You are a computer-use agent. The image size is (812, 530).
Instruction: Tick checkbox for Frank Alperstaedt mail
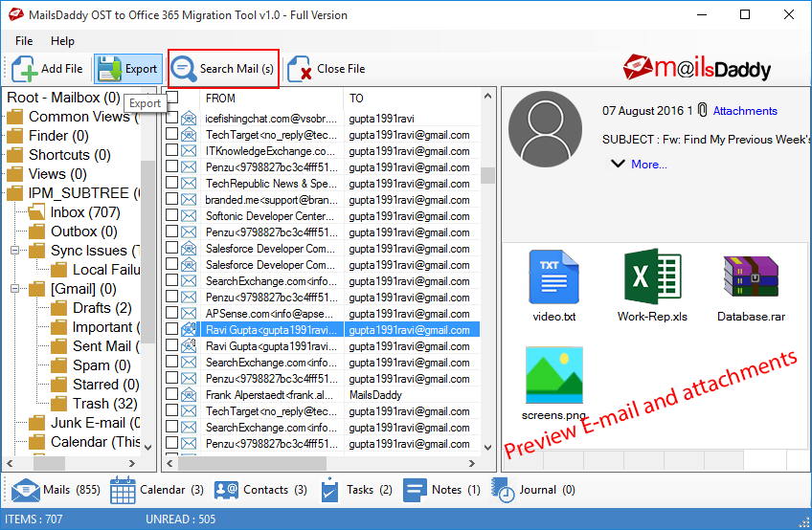(172, 394)
